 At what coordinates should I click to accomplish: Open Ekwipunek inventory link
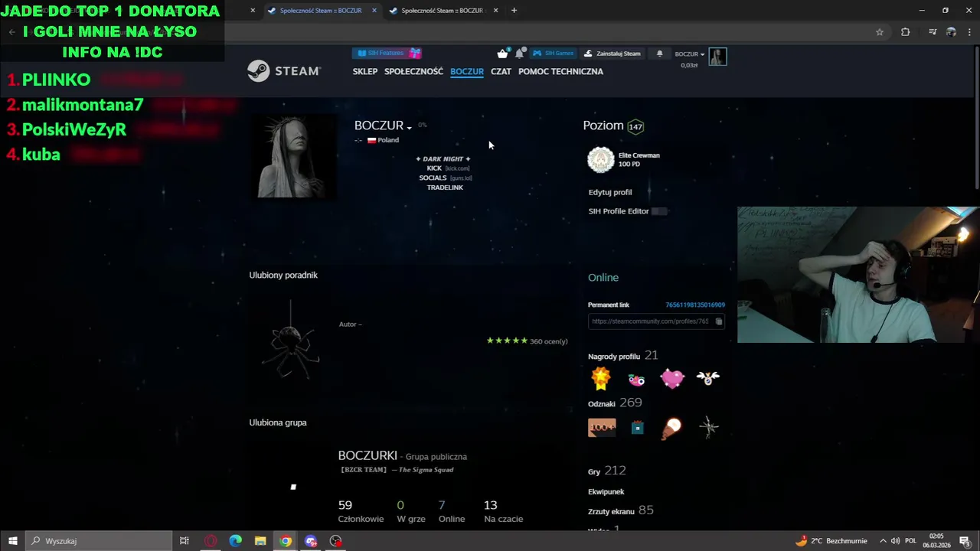[606, 491]
